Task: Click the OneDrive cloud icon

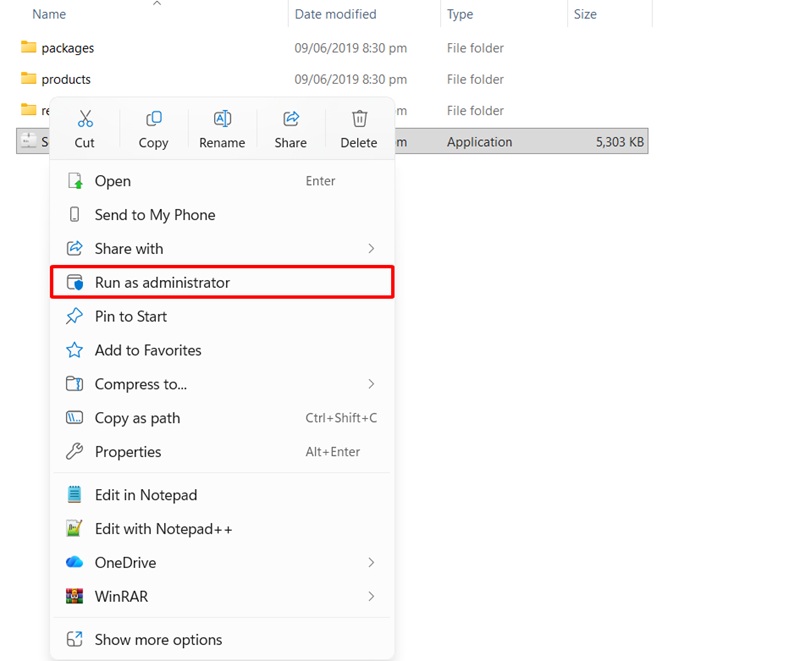Action: tap(75, 562)
